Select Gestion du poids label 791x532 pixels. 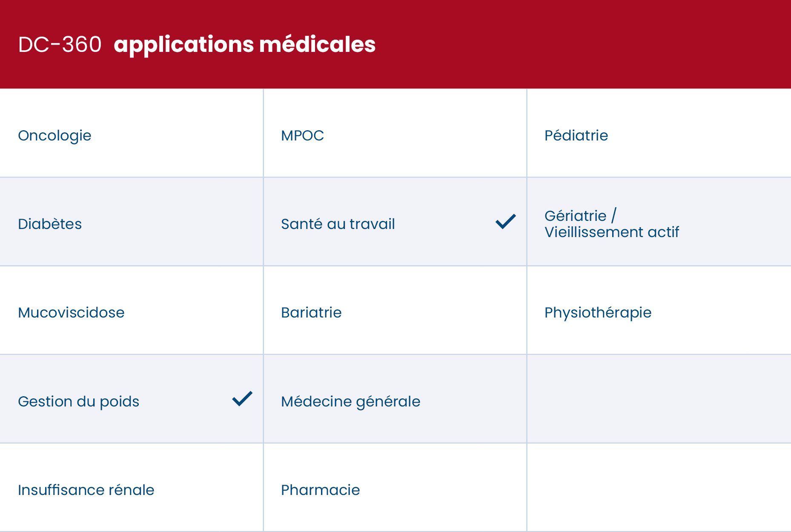[78, 401]
